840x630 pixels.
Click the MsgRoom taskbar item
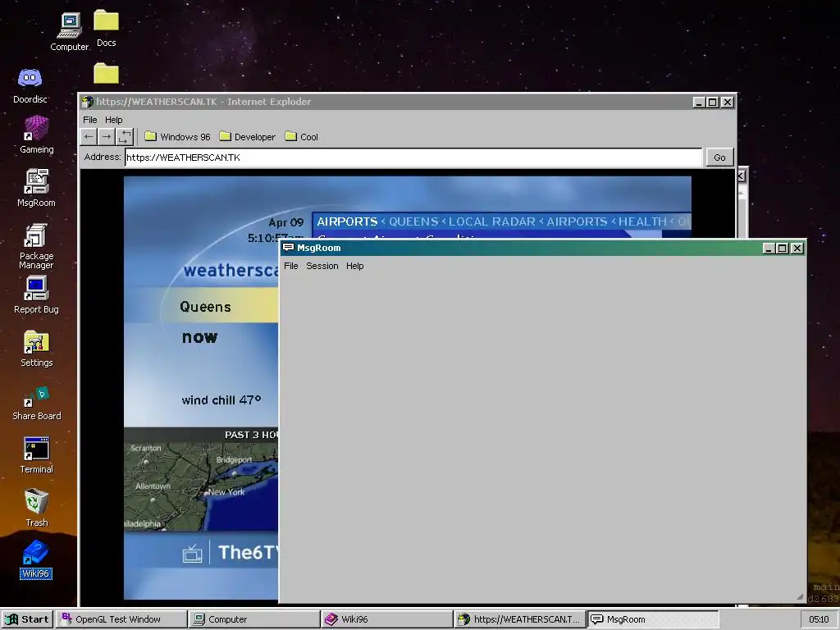(x=652, y=619)
